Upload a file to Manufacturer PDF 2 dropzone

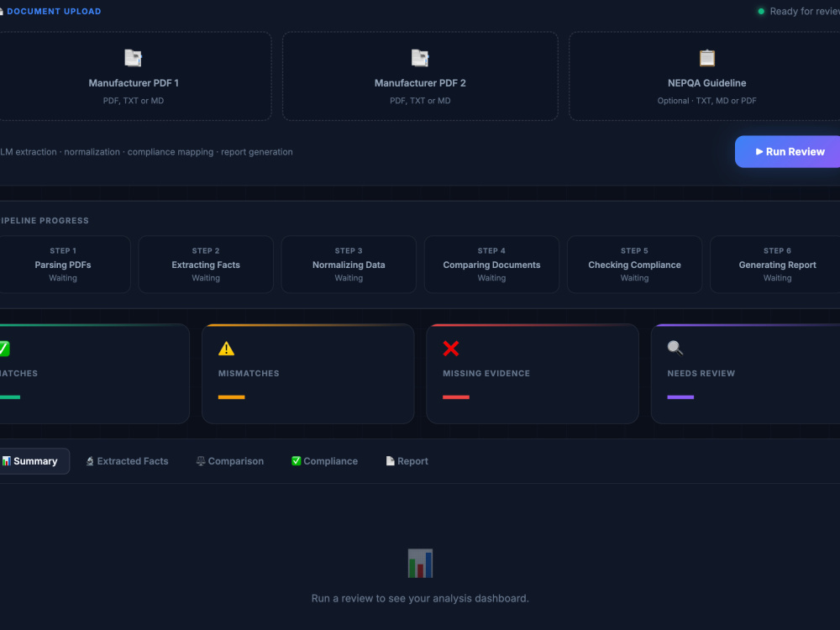(x=420, y=76)
